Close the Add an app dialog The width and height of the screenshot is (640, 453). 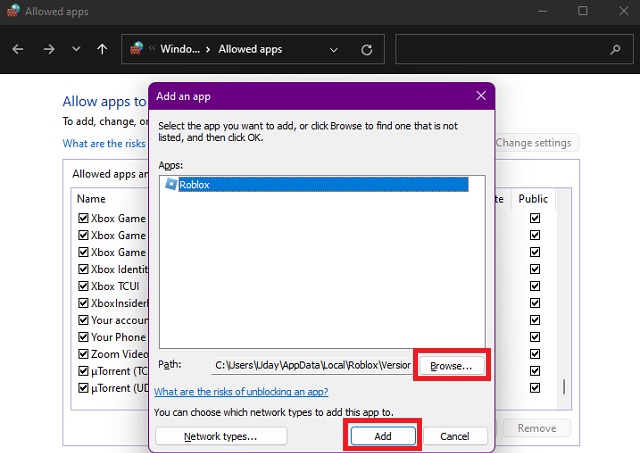[x=481, y=96]
